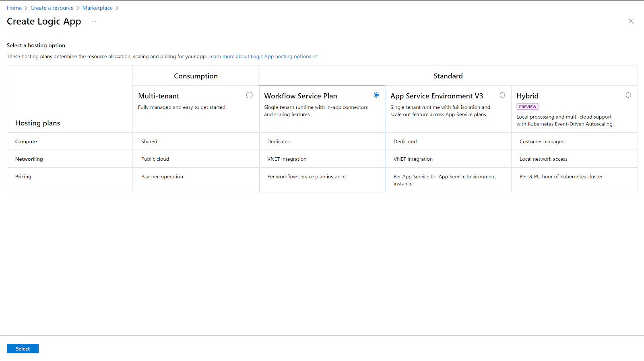644x361 pixels.
Task: Click the Consumption column header
Action: [x=196, y=76]
